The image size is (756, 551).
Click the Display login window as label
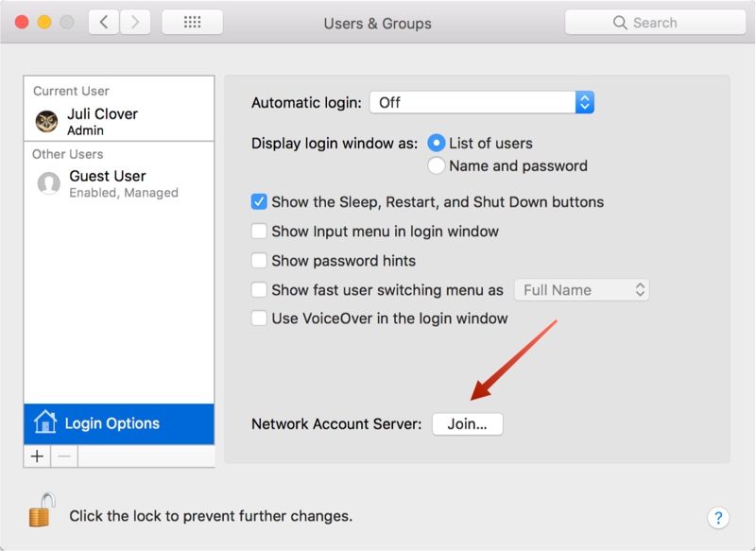[x=335, y=144]
